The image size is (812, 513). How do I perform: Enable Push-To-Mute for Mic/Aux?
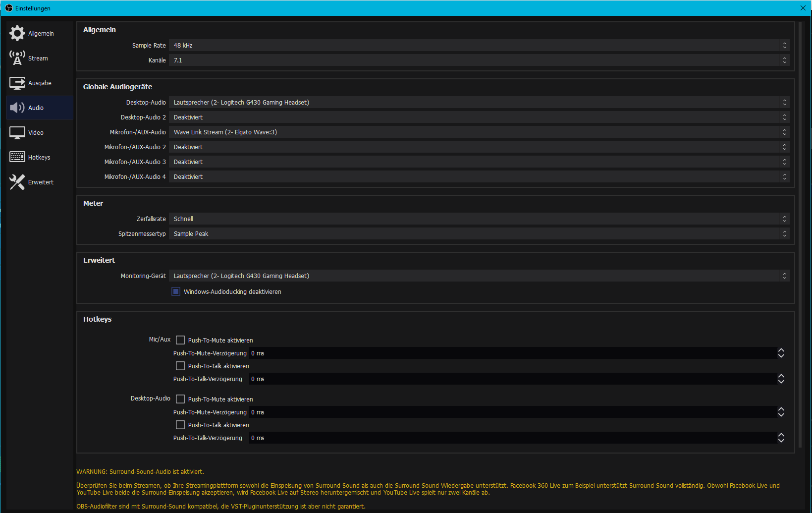click(180, 340)
